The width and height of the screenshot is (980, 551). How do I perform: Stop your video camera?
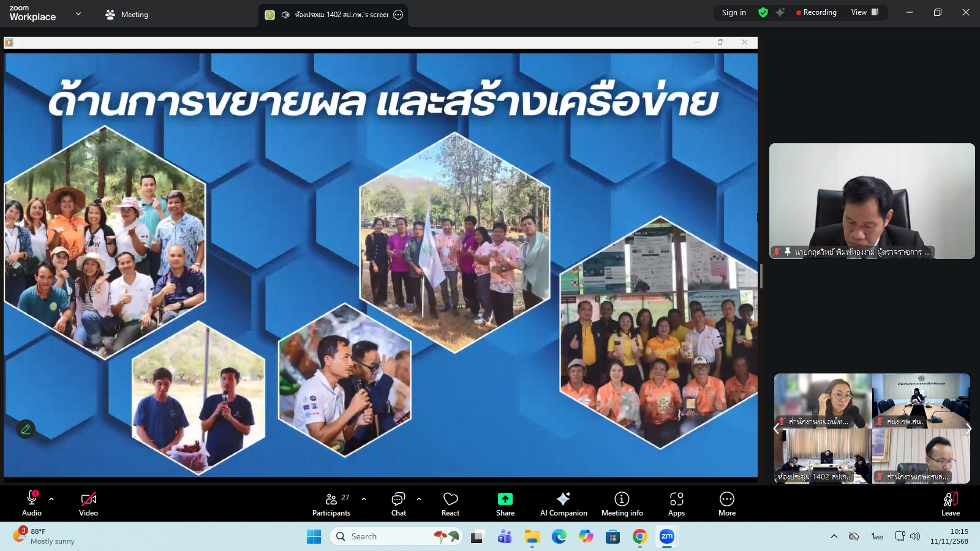click(x=88, y=503)
